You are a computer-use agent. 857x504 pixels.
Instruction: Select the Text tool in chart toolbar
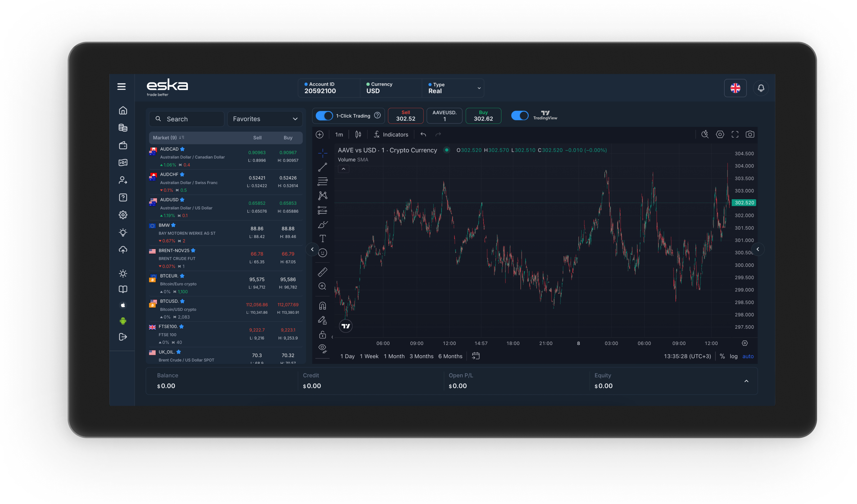click(x=322, y=239)
